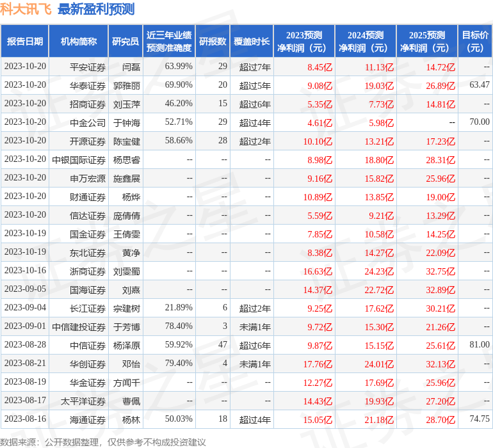Click the 科大讯飞 title text
Screen dimensions: 493x448
(26, 9)
